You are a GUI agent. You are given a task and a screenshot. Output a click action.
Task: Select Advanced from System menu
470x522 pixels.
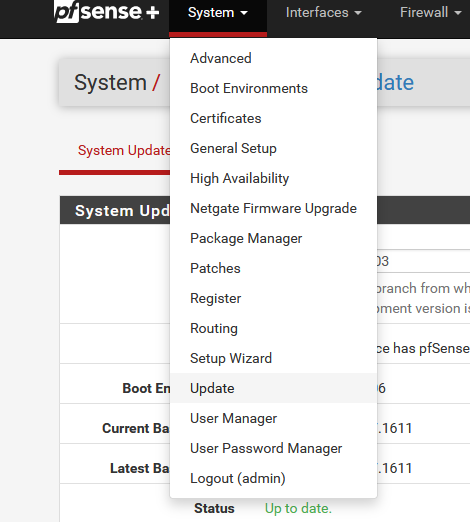point(273,58)
